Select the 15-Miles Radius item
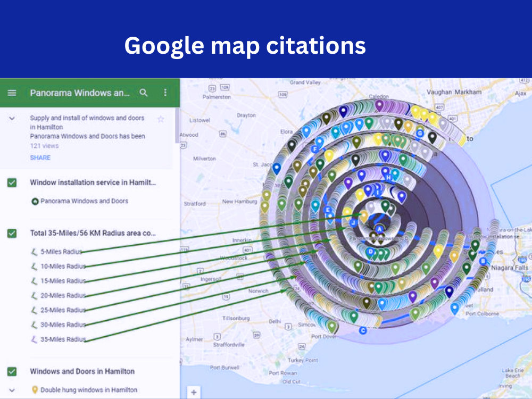 pyautogui.click(x=63, y=281)
